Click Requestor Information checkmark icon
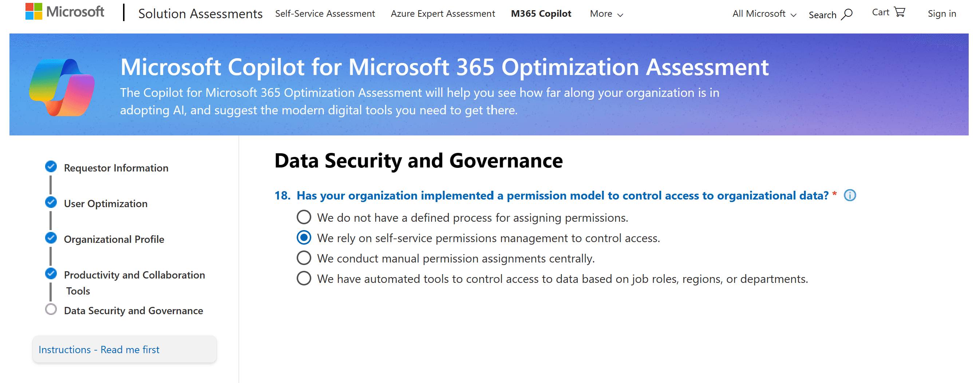The width and height of the screenshot is (980, 383). click(51, 167)
